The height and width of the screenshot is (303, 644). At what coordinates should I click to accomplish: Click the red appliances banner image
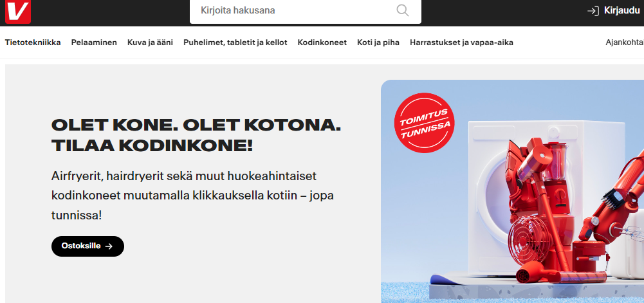pyautogui.click(x=512, y=191)
